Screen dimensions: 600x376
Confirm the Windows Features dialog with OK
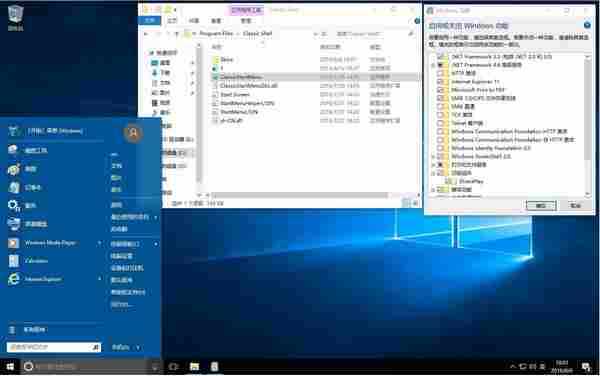[x=541, y=205]
